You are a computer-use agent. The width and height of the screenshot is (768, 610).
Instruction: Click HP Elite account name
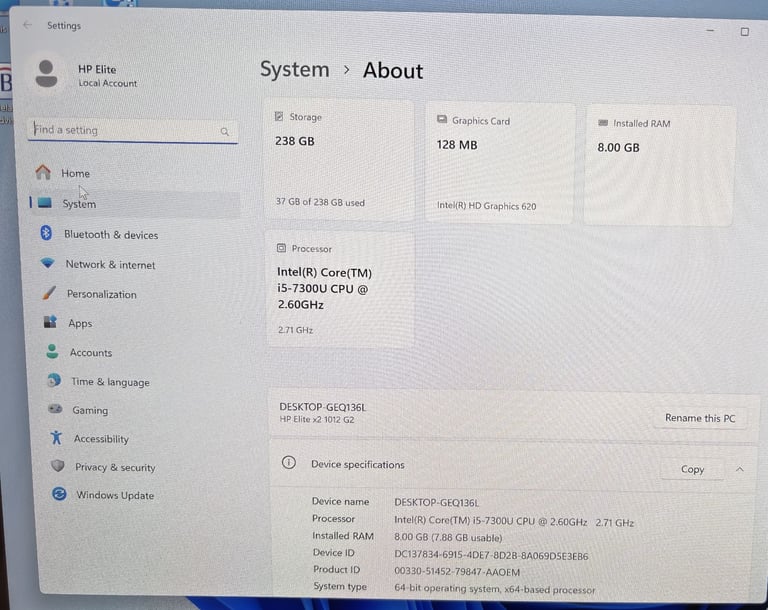[97, 69]
